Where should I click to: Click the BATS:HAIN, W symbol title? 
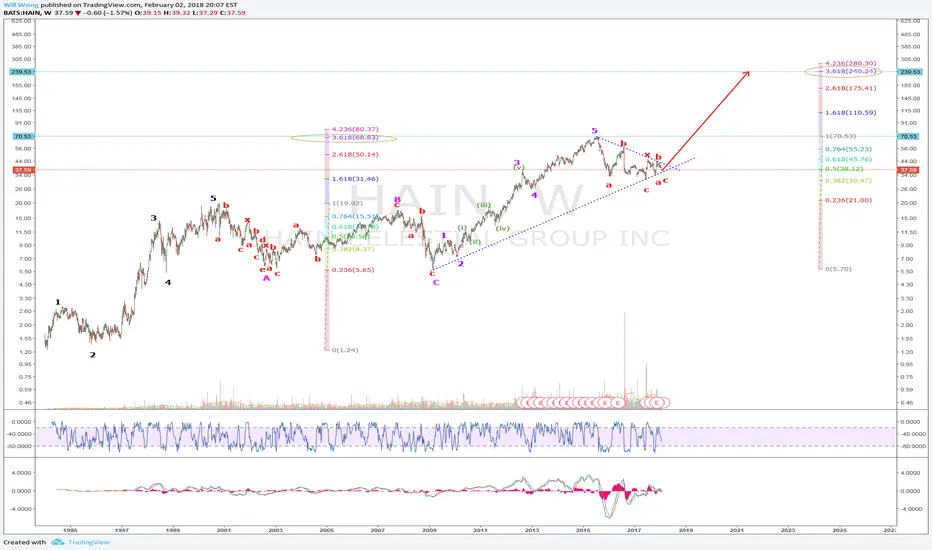[27, 12]
